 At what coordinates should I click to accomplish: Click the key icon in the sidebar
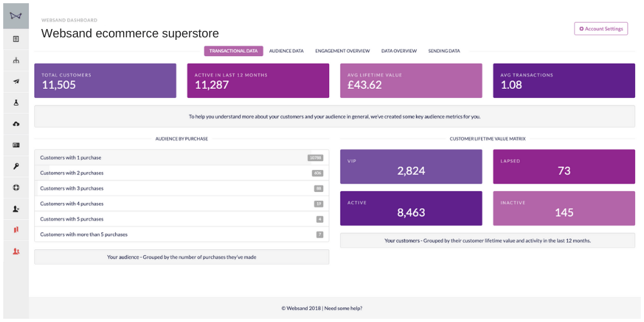click(x=16, y=166)
